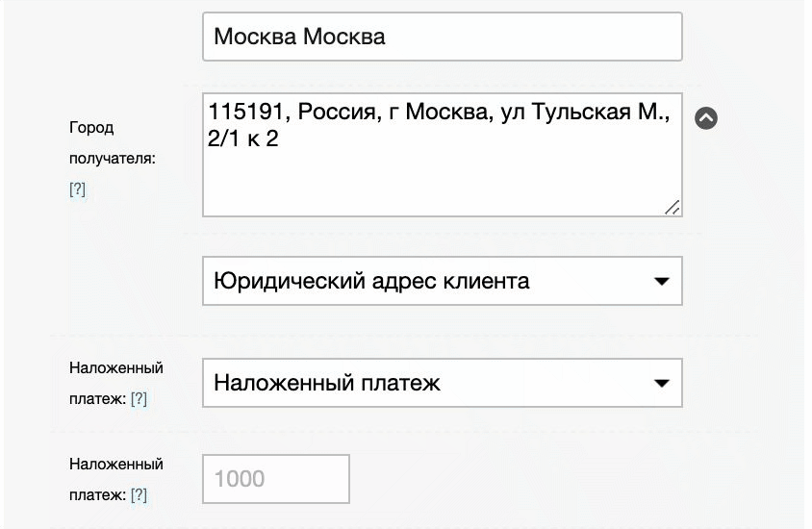Open [?] help beside the dropdown's "Наложенный платеж" label
The width and height of the screenshot is (812, 529).
point(139,398)
